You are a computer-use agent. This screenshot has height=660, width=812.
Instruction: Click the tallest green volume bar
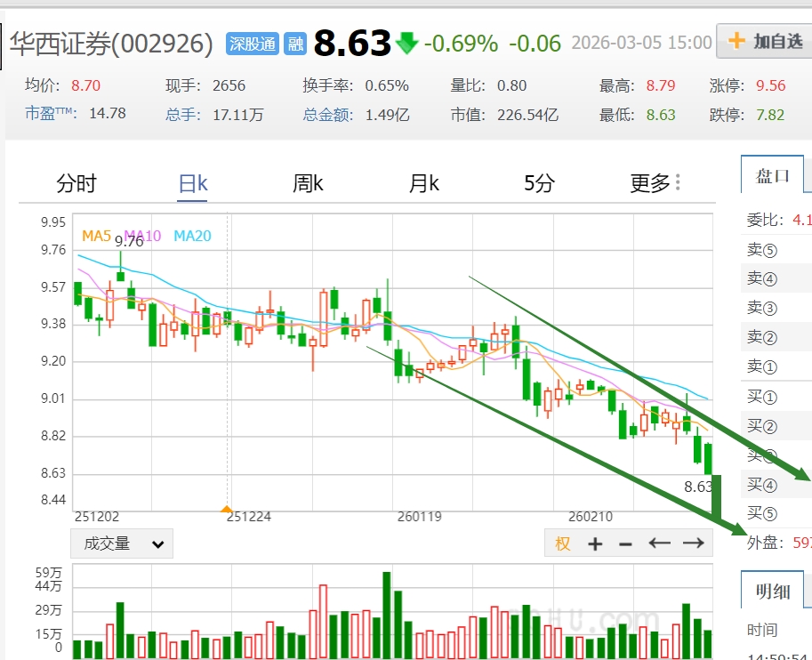(387, 615)
